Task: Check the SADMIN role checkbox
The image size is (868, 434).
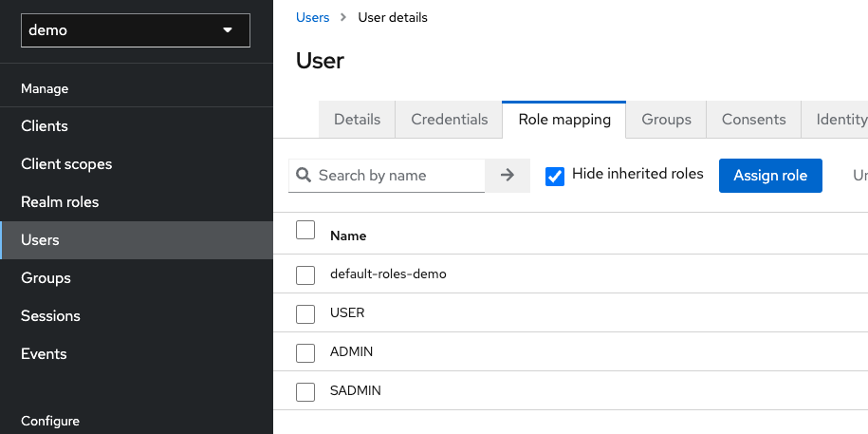Action: [x=305, y=391]
